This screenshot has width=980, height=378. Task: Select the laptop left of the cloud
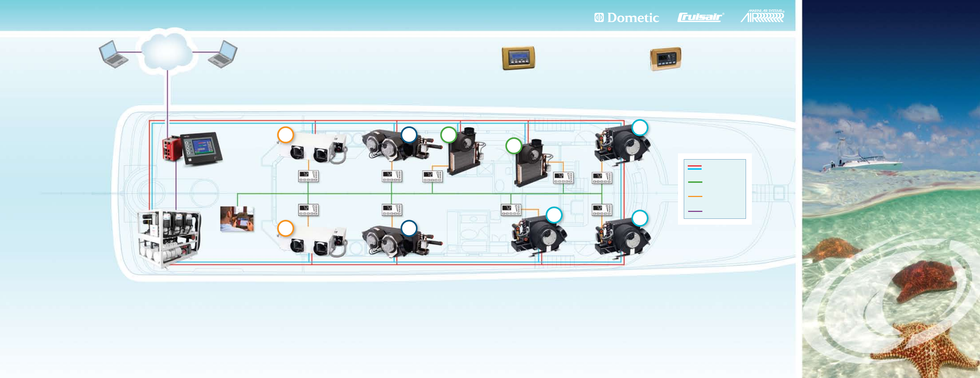coord(114,54)
